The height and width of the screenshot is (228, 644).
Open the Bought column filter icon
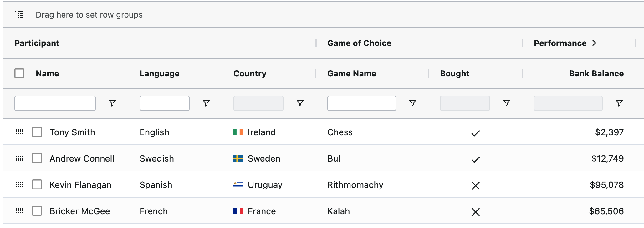click(x=506, y=103)
